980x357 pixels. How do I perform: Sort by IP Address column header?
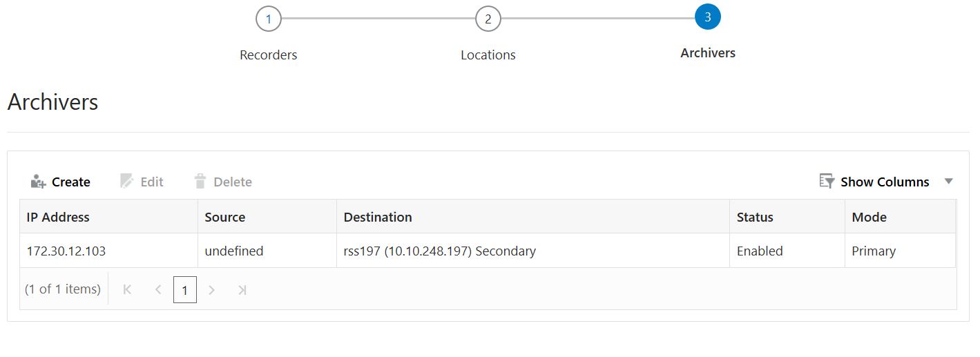(x=58, y=217)
